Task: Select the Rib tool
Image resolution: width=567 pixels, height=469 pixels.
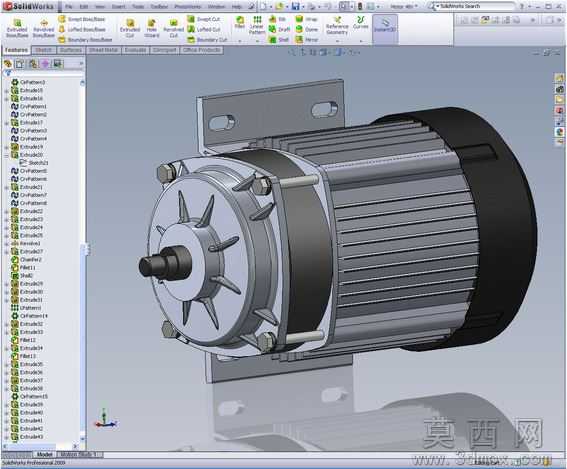Action: pos(278,19)
